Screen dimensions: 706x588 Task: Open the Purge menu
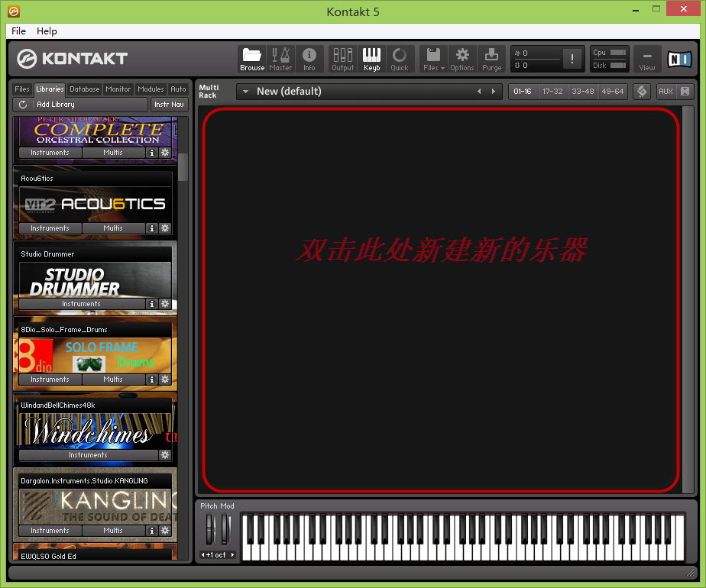point(492,59)
